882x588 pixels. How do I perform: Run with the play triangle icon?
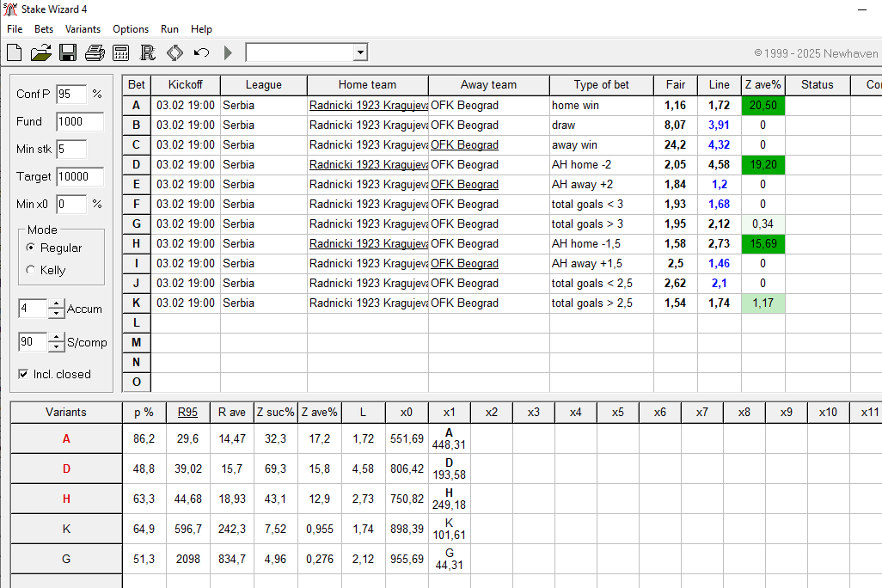228,53
